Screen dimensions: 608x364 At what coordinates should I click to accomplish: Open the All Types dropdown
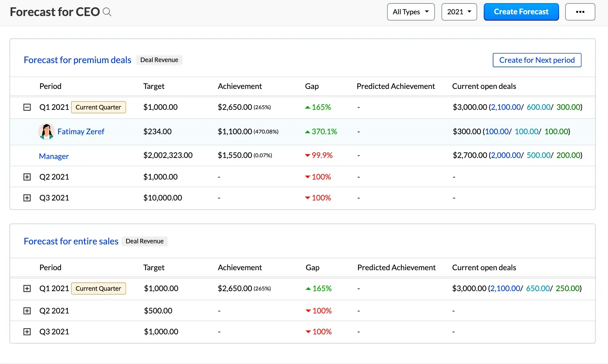click(x=410, y=12)
